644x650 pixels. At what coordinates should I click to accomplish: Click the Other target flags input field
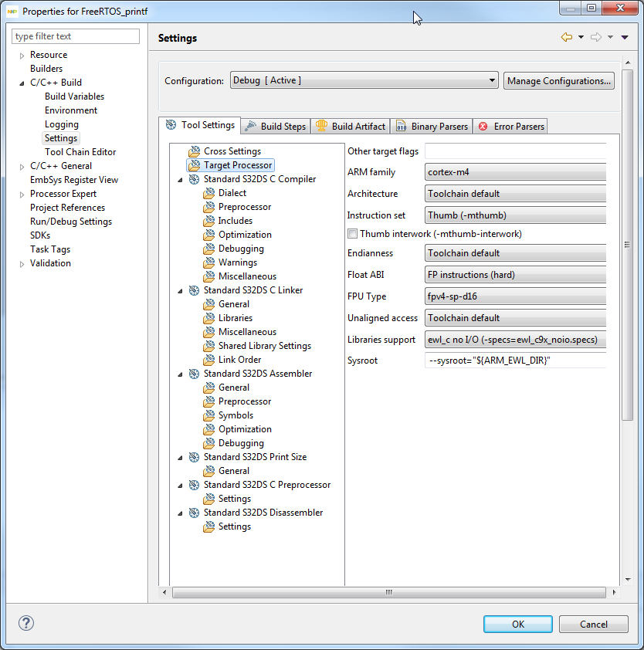(516, 151)
